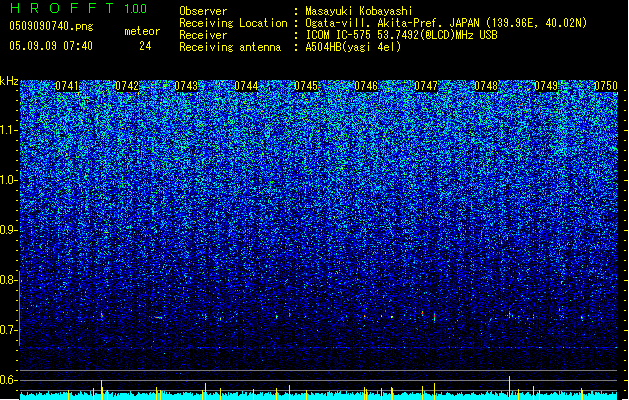This screenshot has width=629, height=400.
Task: Click the 1.0 kHz axis tick label
Action: point(9,180)
